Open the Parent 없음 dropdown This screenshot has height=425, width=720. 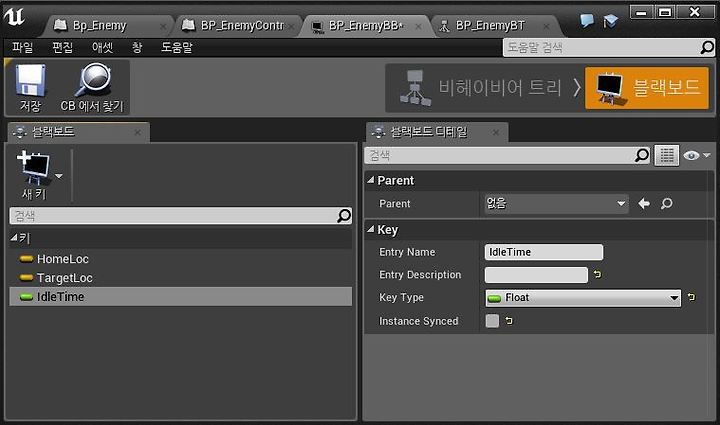pyautogui.click(x=557, y=203)
